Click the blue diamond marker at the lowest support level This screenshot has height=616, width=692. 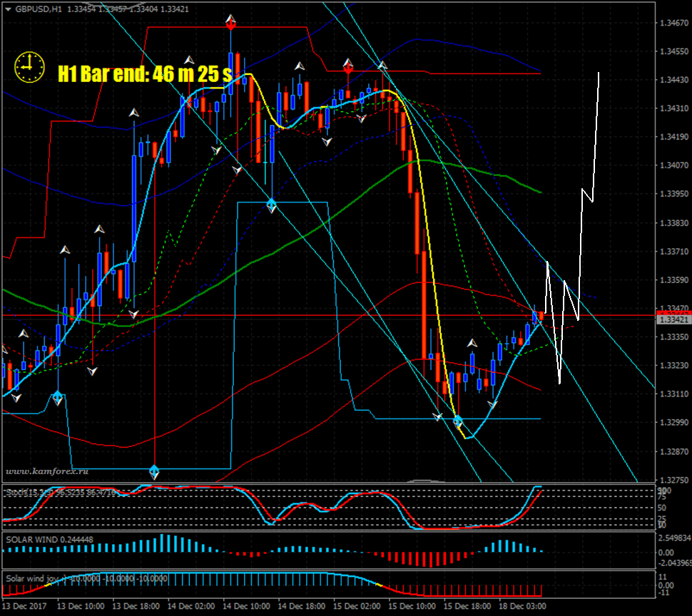pos(154,469)
